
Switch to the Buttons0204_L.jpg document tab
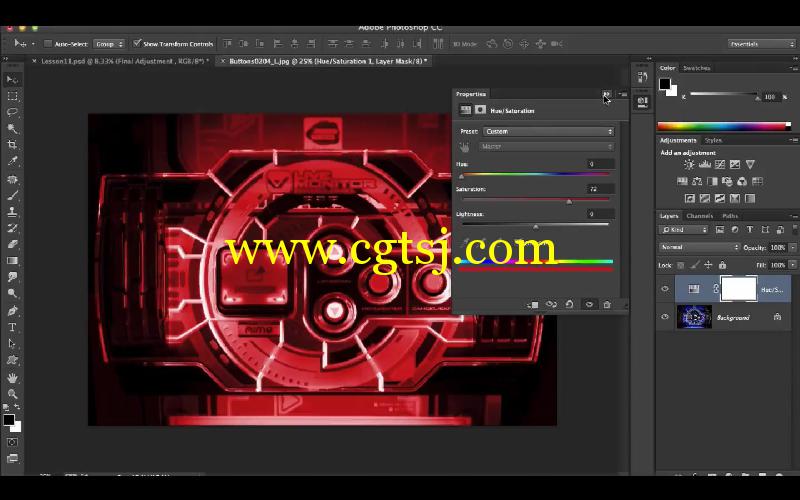(328, 61)
